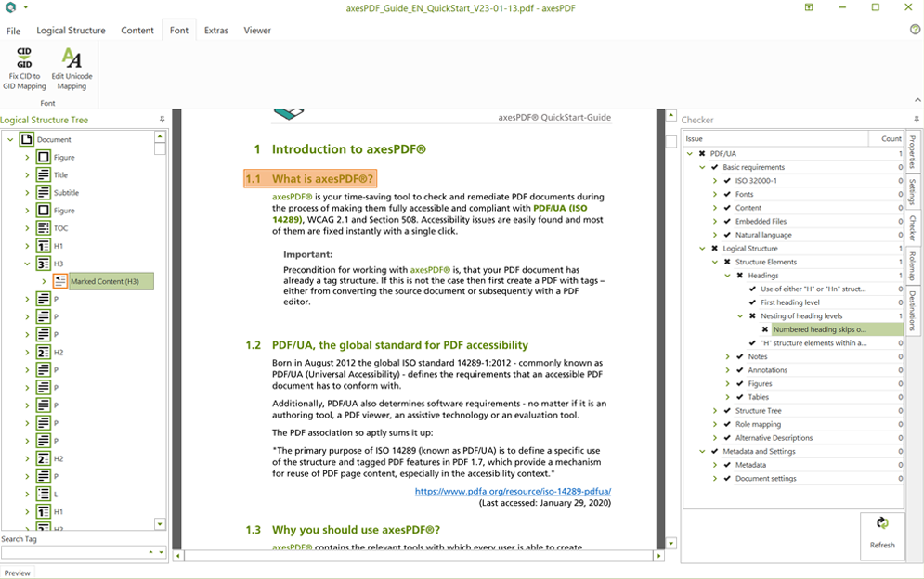Pin the Checker panel
This screenshot has width=924, height=579.
click(x=916, y=120)
